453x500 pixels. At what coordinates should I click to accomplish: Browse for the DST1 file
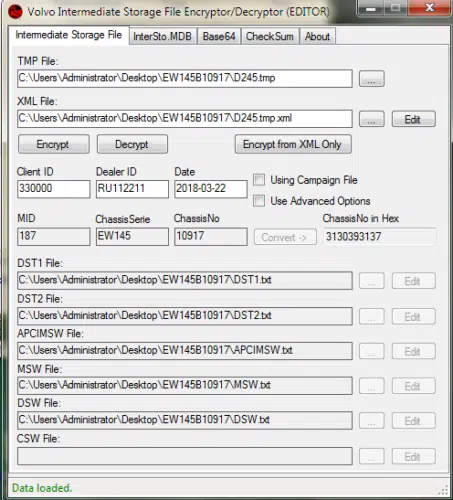(x=372, y=281)
